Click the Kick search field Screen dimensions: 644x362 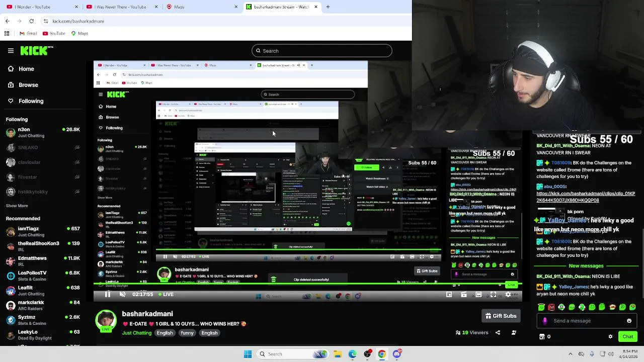pyautogui.click(x=322, y=51)
